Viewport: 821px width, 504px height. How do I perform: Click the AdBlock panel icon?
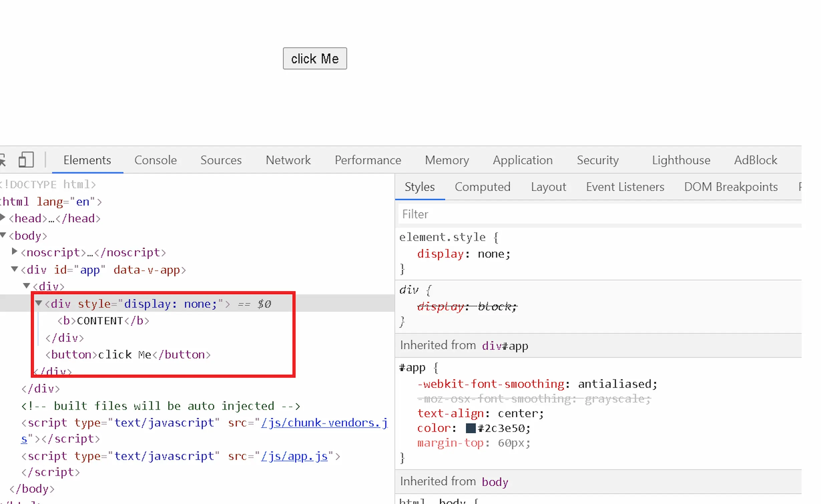pos(755,160)
